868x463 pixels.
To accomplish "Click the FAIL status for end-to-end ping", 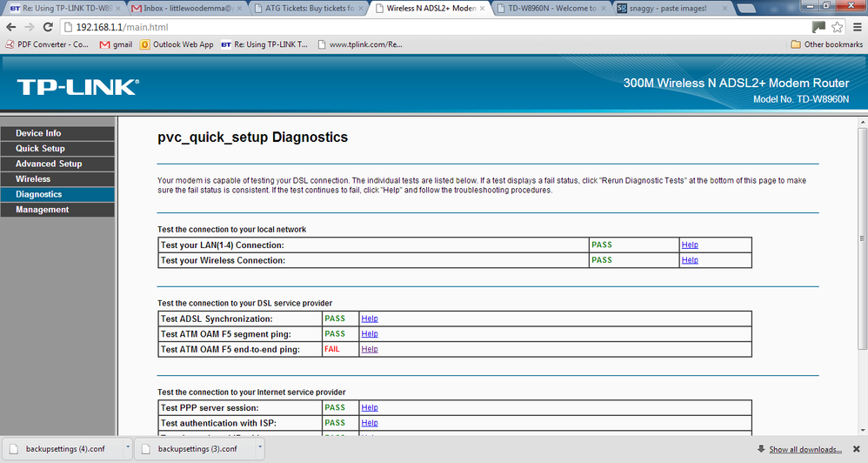I will click(332, 349).
